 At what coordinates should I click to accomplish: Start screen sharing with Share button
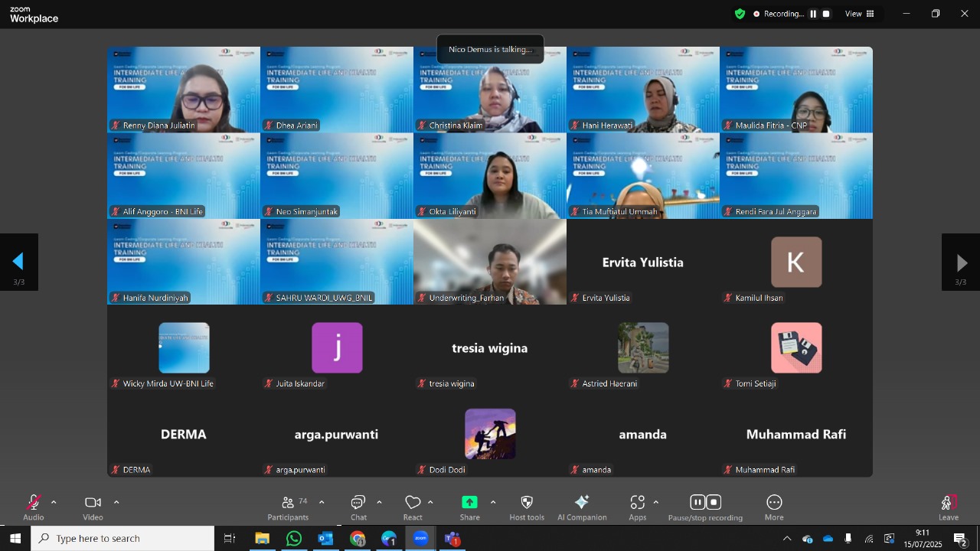pyautogui.click(x=469, y=508)
